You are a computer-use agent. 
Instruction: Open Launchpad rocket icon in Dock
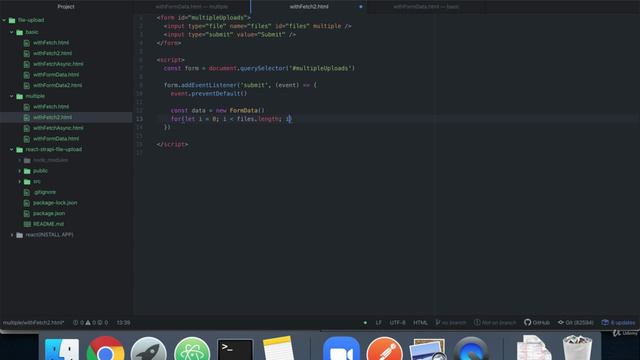149,349
